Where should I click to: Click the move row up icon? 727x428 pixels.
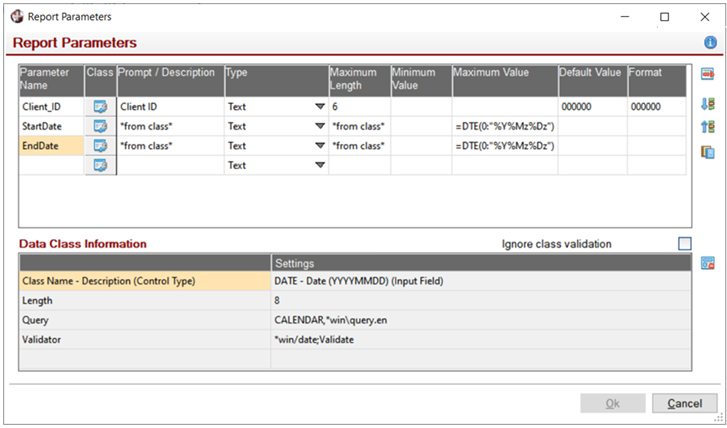[708, 127]
